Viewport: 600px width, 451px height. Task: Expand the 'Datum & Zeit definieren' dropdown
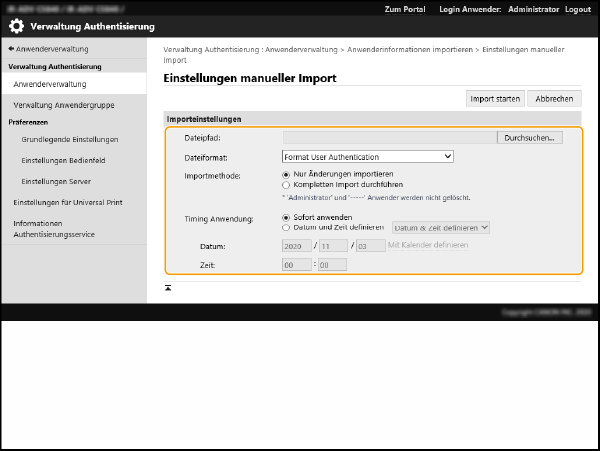pos(440,227)
